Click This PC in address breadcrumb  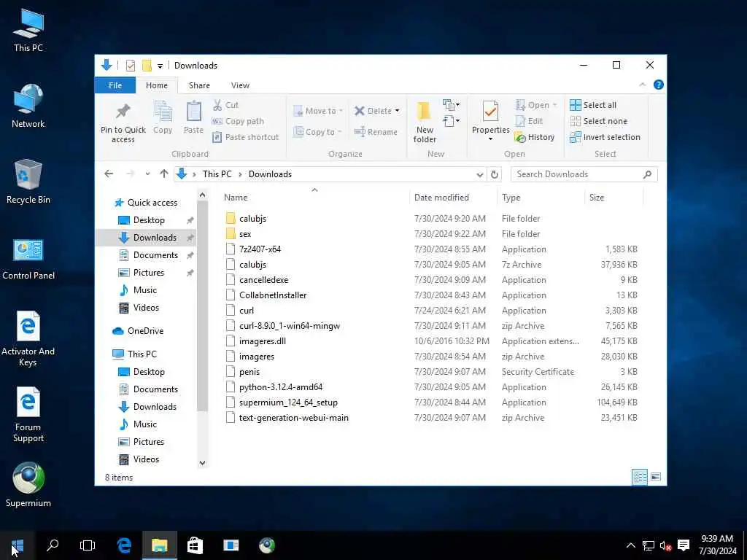[x=217, y=174]
